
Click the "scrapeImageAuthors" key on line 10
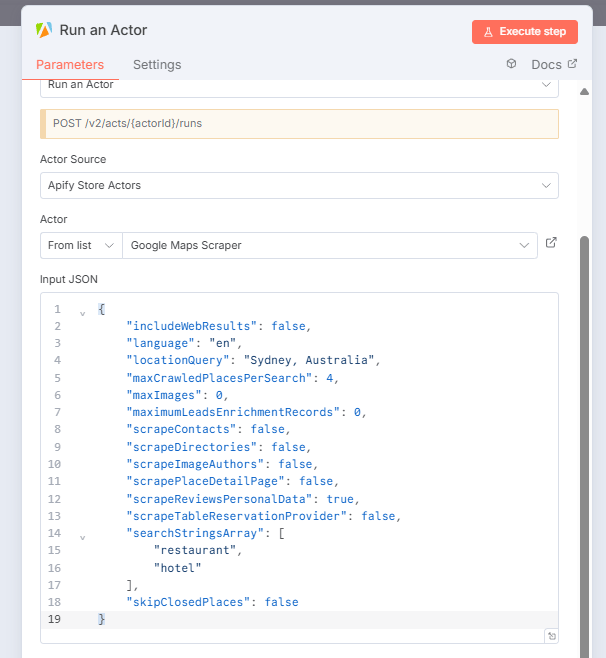195,464
